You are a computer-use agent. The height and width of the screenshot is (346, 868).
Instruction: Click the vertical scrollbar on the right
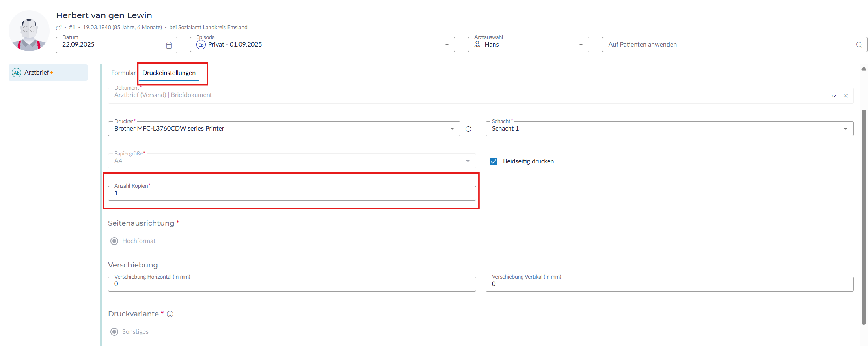point(863,217)
